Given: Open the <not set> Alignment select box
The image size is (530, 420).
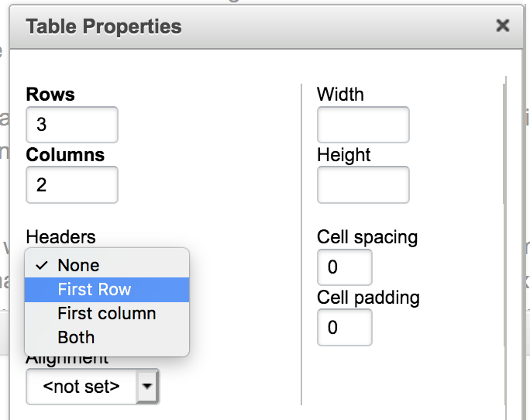Looking at the screenshot, I should (93, 386).
